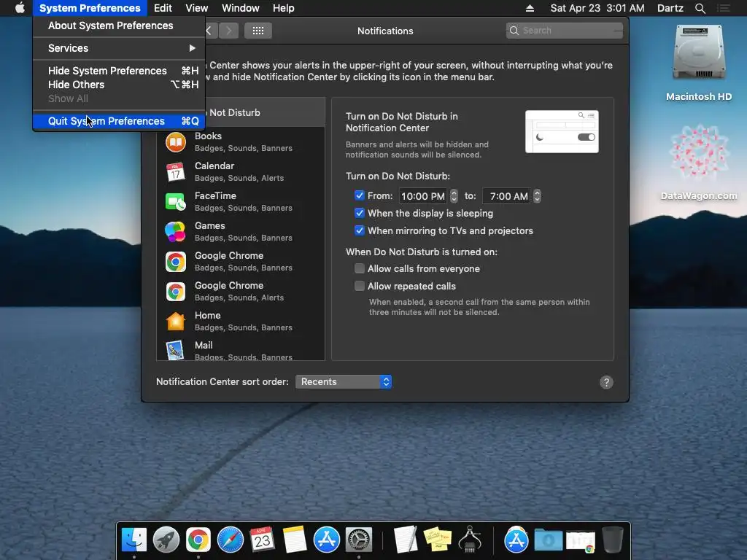Adjust the From time stepper
Image resolution: width=747 pixels, height=560 pixels.
click(x=454, y=195)
